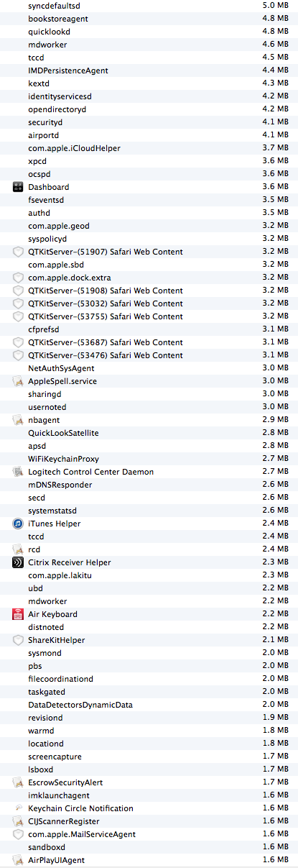Click the shield icon of QTKitServer-(53755) Safari Web Content

[19, 316]
